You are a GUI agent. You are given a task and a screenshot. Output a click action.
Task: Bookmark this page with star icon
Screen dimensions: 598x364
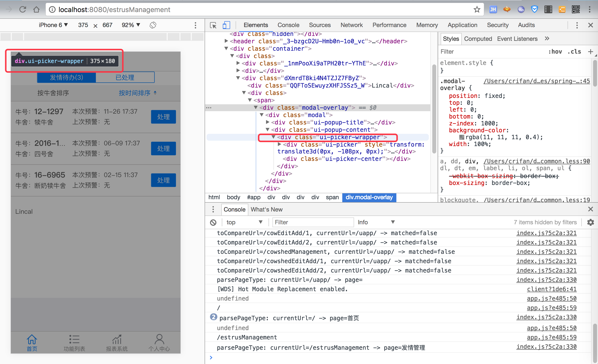477,10
